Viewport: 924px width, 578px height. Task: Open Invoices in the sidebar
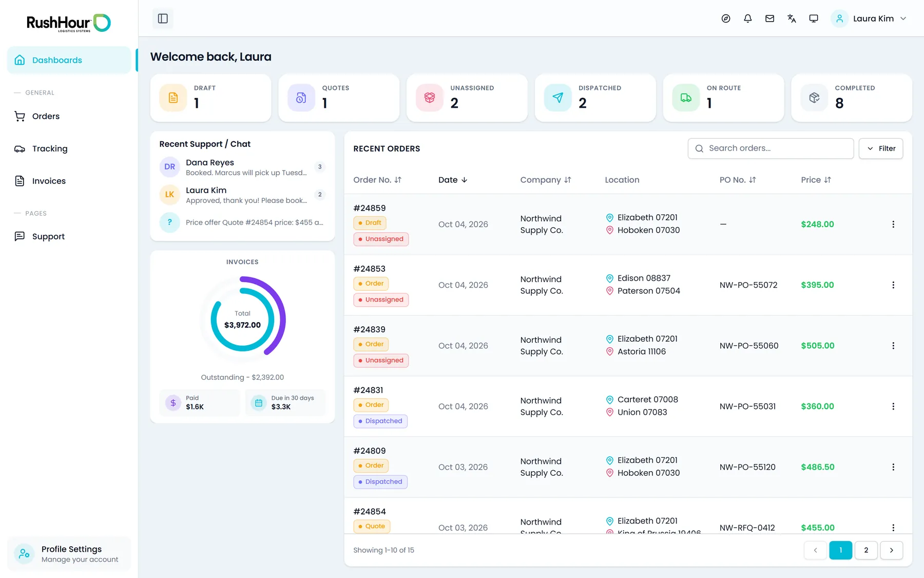point(69,181)
